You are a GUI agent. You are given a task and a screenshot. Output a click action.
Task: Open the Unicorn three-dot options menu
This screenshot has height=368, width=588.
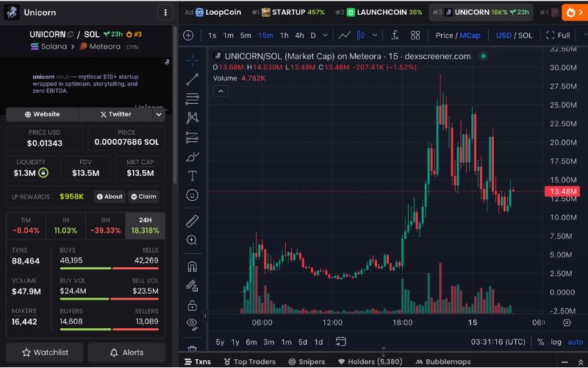coord(165,13)
